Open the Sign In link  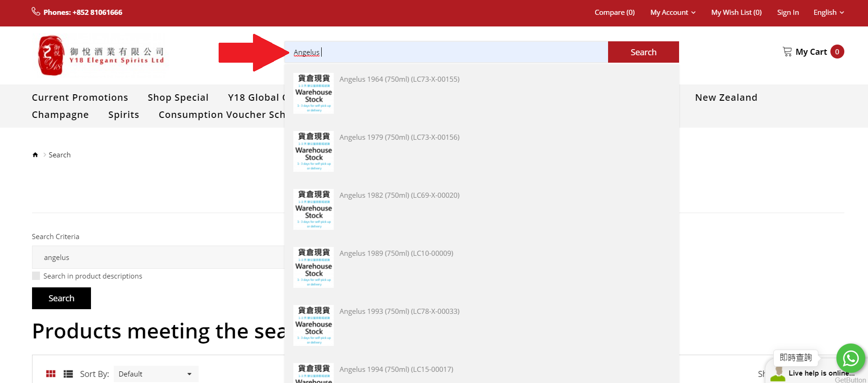click(x=788, y=13)
